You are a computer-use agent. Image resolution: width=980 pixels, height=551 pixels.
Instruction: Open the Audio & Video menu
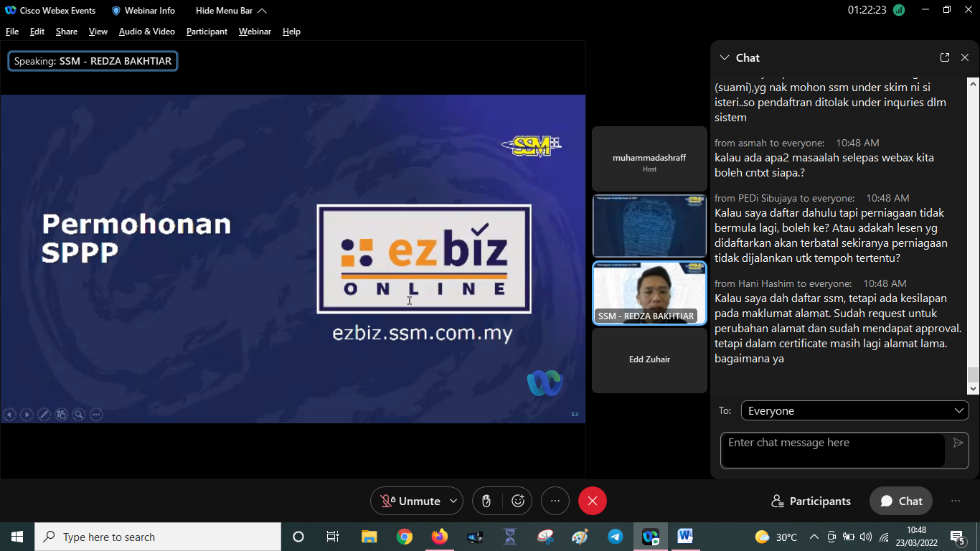[x=146, y=32]
